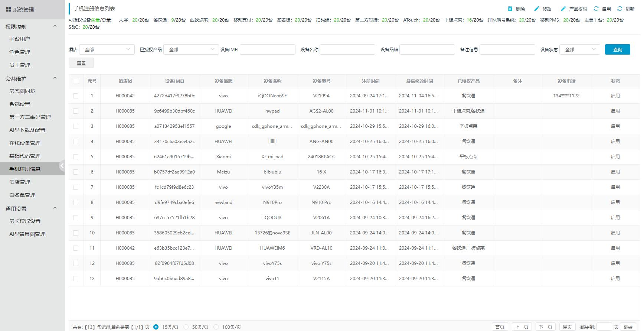
Task: Check the row with device iQOONeo6SE
Action: pos(76,96)
